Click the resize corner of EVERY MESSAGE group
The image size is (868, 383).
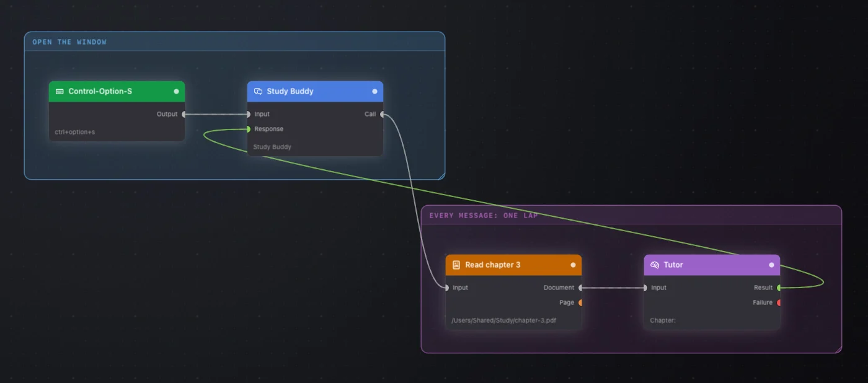click(x=838, y=350)
